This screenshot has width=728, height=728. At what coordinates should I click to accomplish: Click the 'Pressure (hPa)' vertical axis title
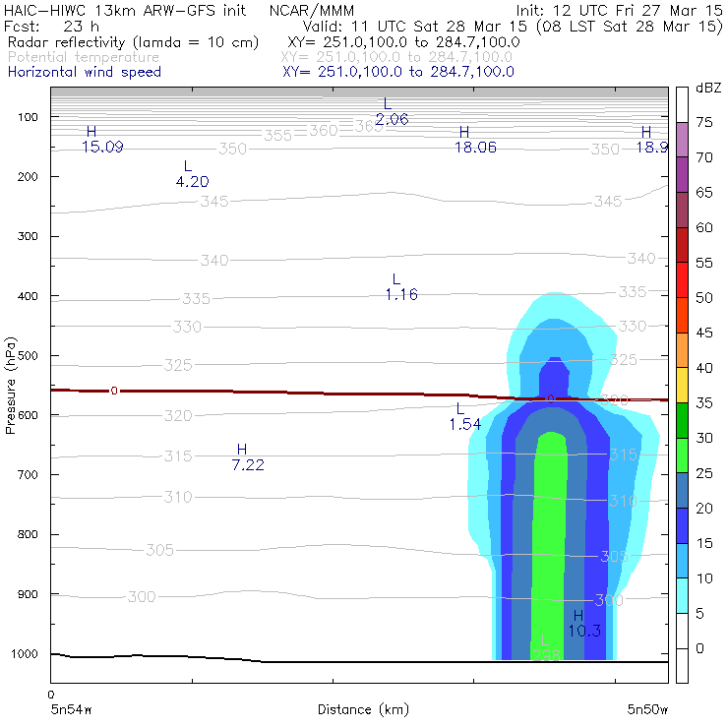coord(11,386)
